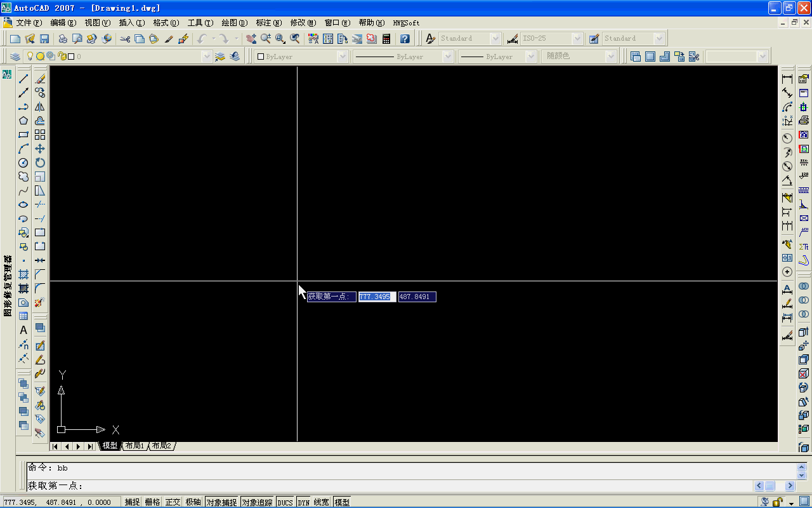This screenshot has width=812, height=508.
Task: Open the 文件(F) menu
Action: coord(29,23)
